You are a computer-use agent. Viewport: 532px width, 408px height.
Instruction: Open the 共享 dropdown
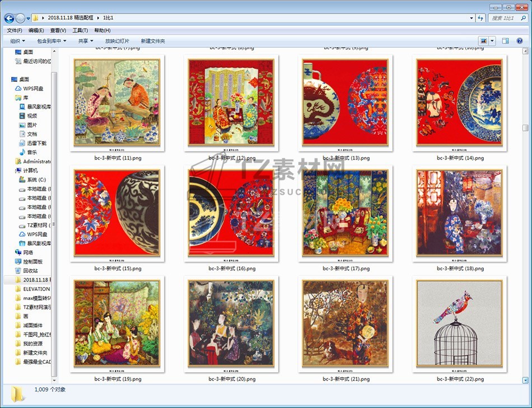coord(86,41)
